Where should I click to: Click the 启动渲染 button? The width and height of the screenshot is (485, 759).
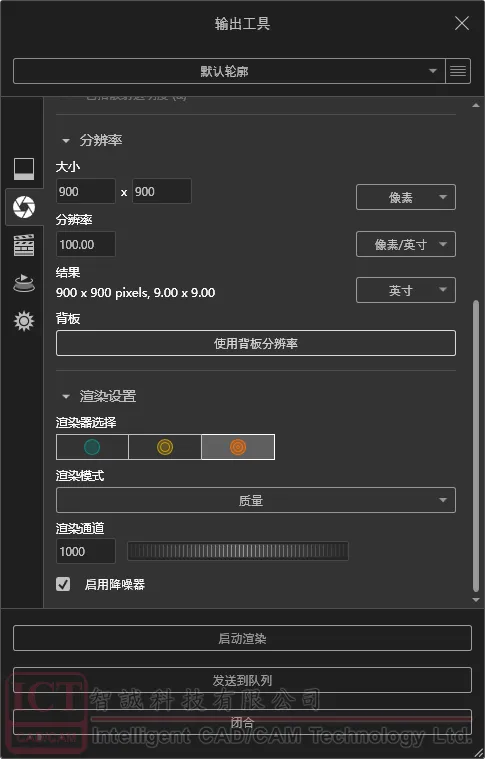coord(242,638)
